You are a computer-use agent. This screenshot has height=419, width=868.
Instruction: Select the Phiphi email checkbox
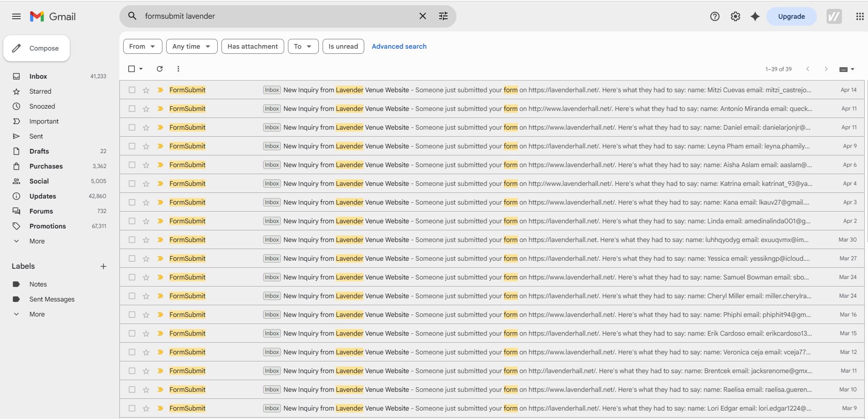click(132, 315)
